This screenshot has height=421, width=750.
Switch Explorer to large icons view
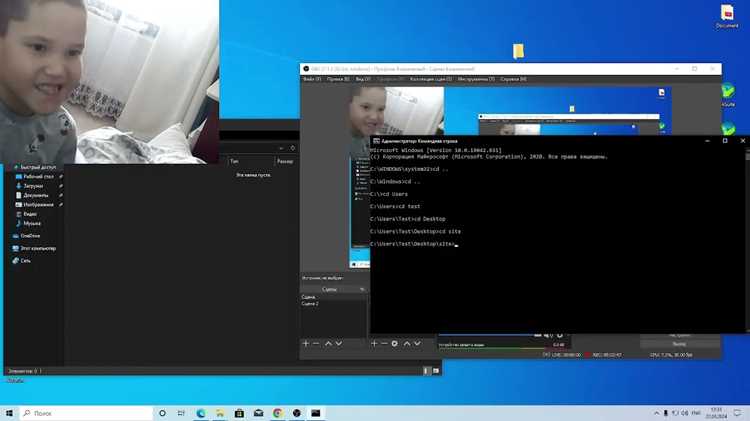(x=436, y=371)
